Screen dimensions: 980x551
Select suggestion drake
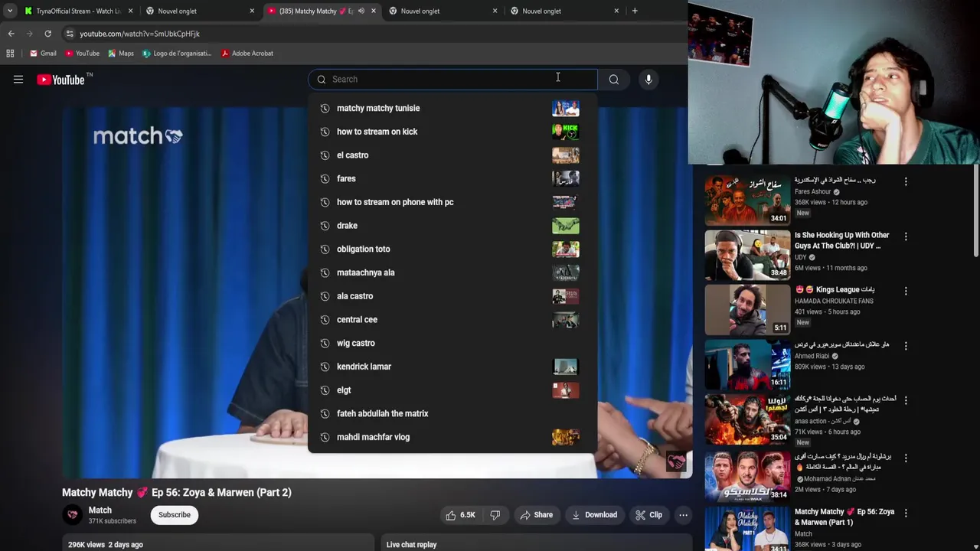point(452,226)
